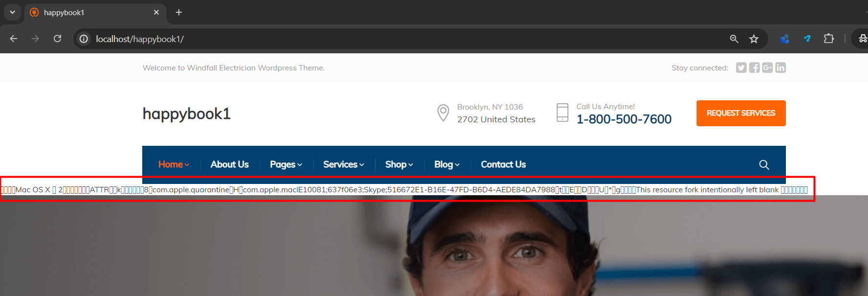Click the location pin icon beside address
This screenshot has width=868, height=296.
click(x=443, y=113)
